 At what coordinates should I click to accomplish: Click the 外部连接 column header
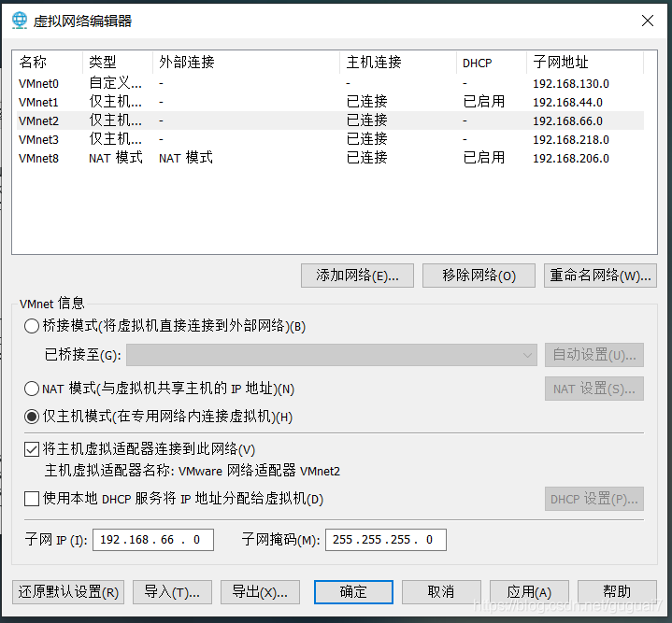click(186, 62)
